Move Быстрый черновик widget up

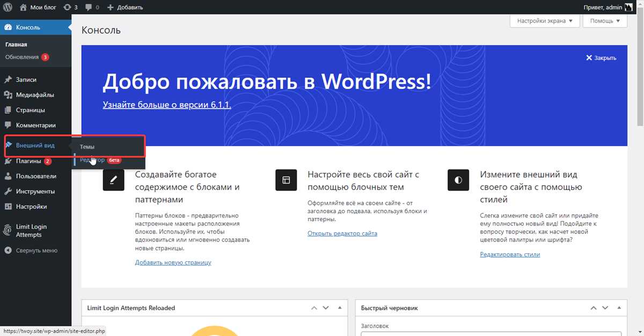point(594,308)
